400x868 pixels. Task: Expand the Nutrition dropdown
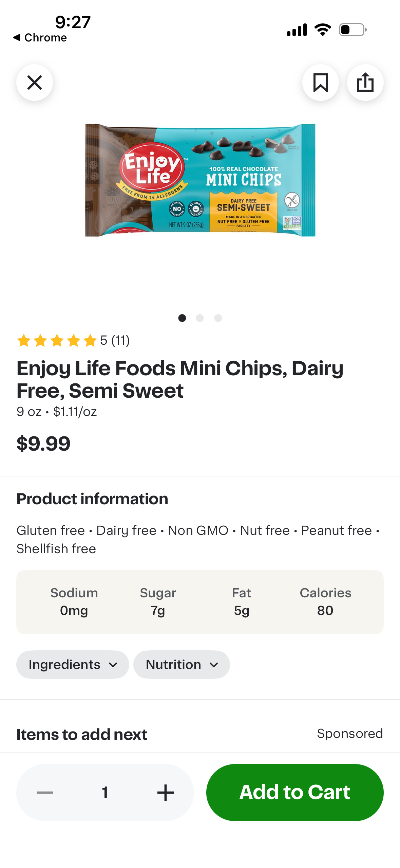click(182, 665)
